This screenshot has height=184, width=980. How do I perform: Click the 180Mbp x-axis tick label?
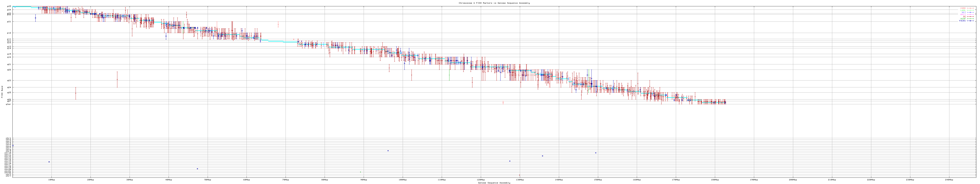715,179
